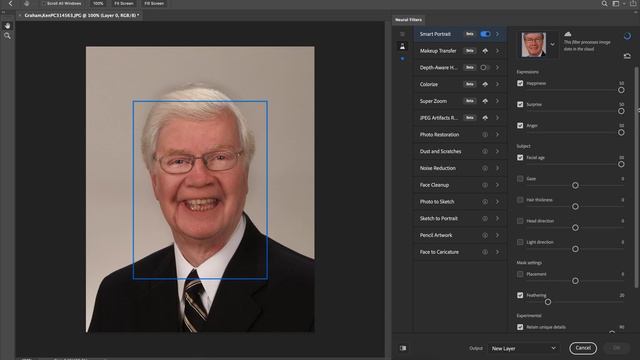Screen dimensions: 640x360
Task: Click the Photo to Sketch info icon
Action: click(x=485, y=202)
